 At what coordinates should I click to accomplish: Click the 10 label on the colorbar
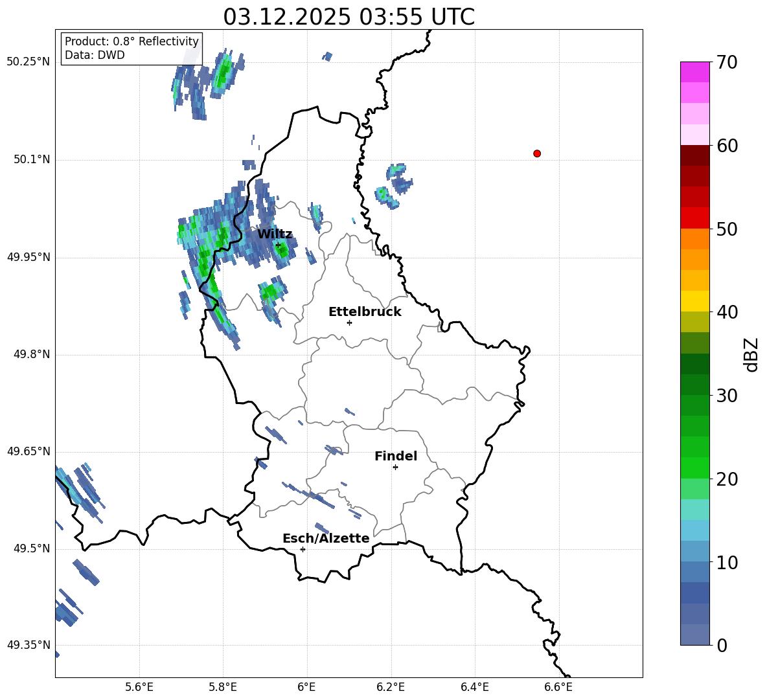click(x=727, y=562)
